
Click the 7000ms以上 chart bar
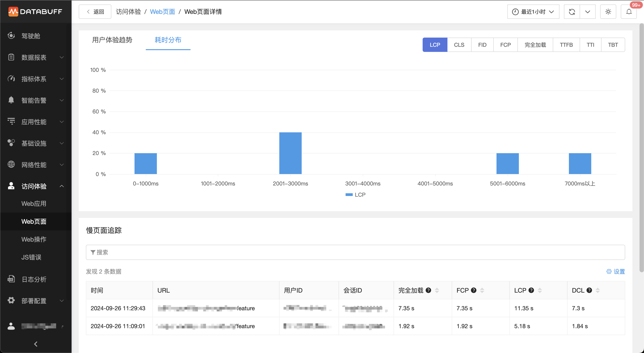pos(580,164)
